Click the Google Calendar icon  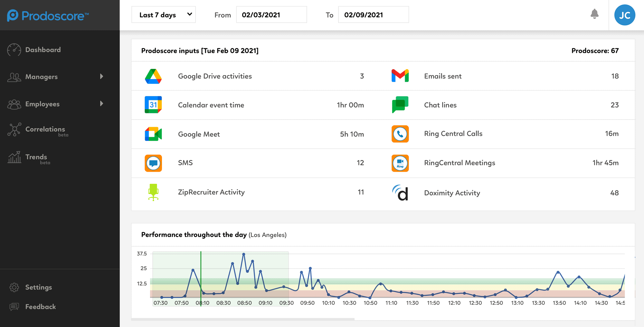(x=153, y=105)
